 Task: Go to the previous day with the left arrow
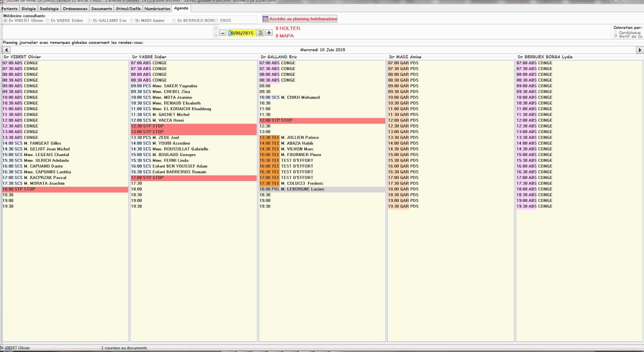tap(6, 50)
